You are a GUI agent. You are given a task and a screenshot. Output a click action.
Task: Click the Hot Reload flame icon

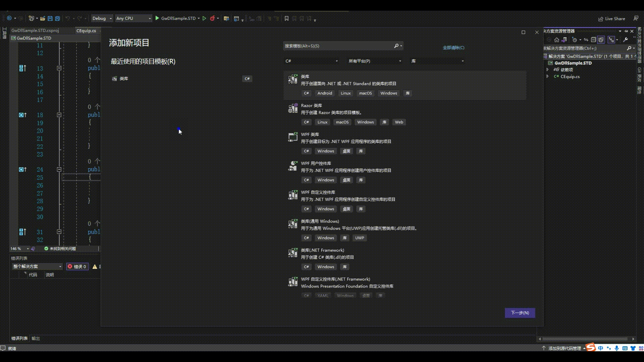[212, 18]
